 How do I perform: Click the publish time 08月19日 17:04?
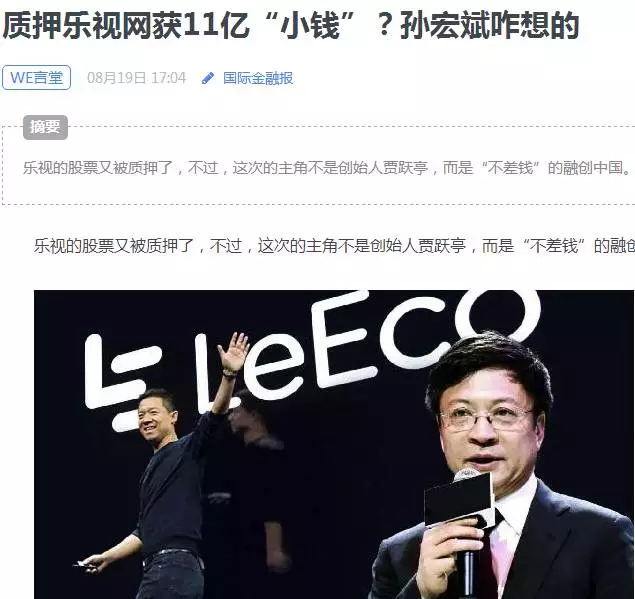pyautogui.click(x=136, y=78)
